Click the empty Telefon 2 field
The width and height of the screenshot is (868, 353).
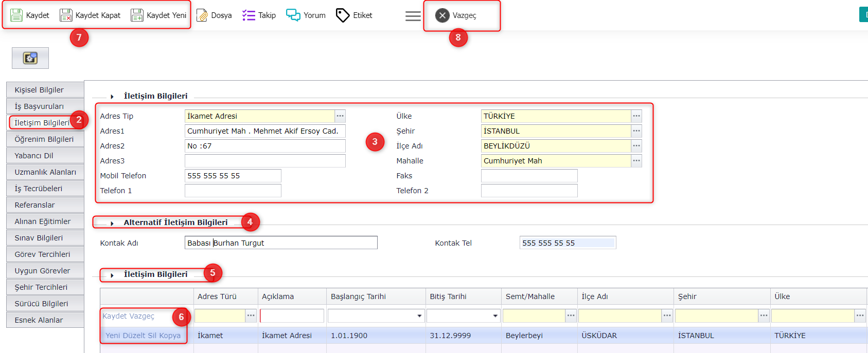coord(529,191)
